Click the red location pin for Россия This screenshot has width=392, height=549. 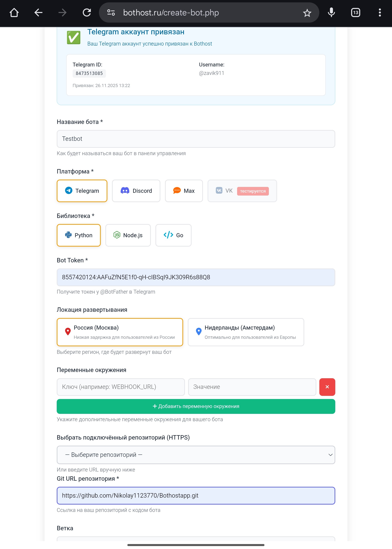pos(68,331)
